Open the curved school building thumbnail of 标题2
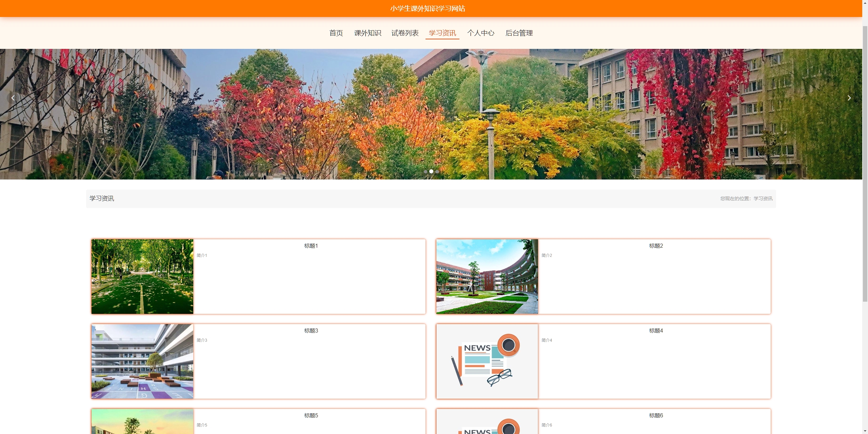The image size is (868, 434). click(487, 277)
